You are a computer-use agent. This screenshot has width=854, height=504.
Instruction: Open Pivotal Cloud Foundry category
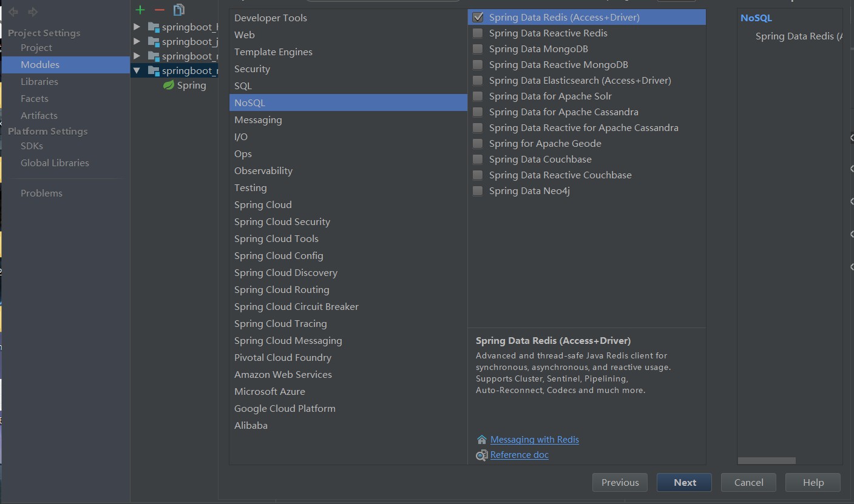tap(348, 358)
